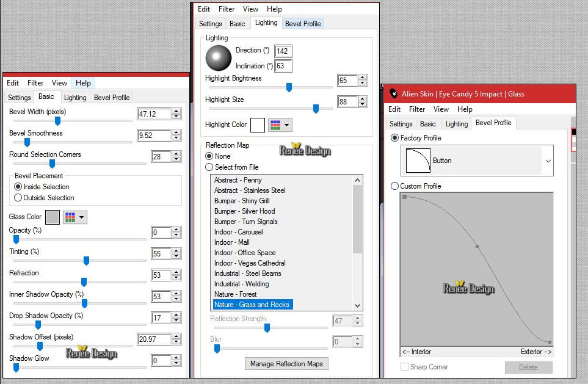Click the Opacity stepper arrows
Image resolution: width=588 pixels, height=384 pixels.
click(x=176, y=233)
